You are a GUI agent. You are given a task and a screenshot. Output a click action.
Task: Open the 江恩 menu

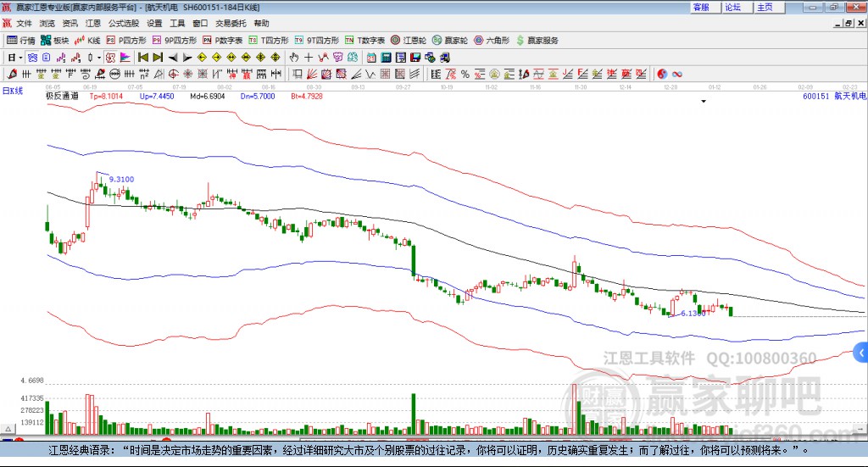click(x=93, y=23)
